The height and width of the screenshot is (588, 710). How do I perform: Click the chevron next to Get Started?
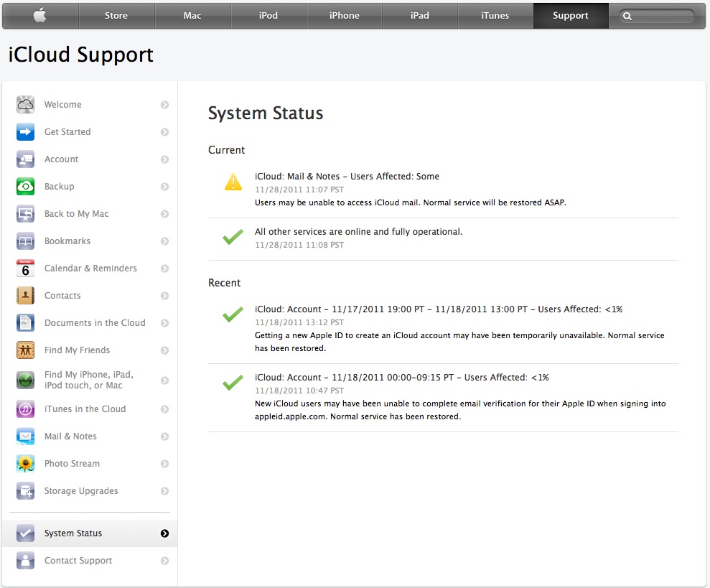pos(165,132)
